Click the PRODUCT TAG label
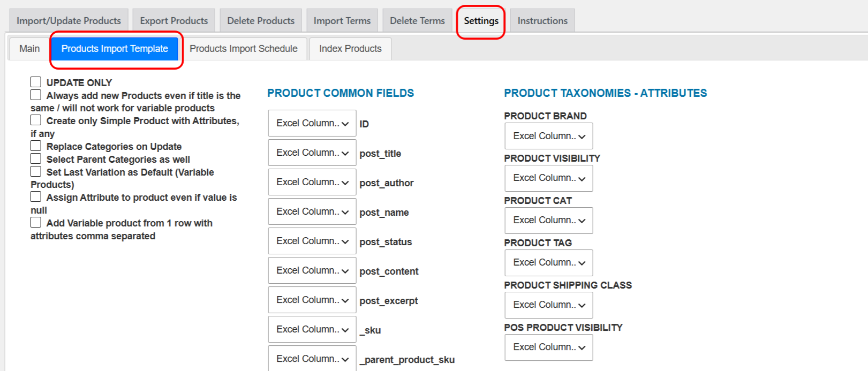868x371 pixels. 538,243
